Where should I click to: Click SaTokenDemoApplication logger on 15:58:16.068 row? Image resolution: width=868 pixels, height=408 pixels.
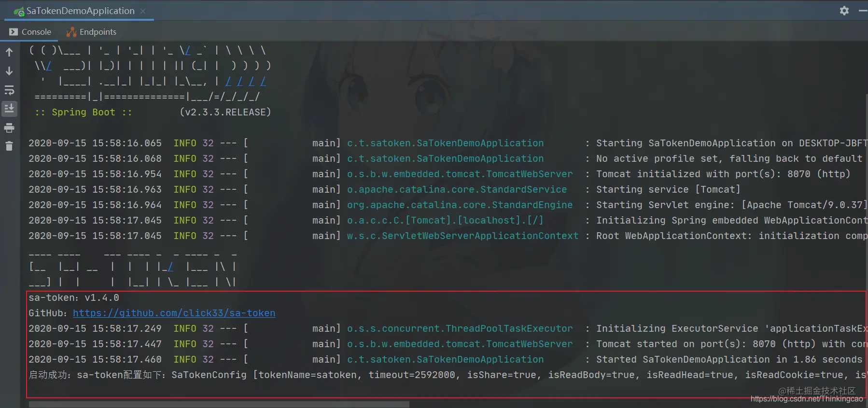446,158
